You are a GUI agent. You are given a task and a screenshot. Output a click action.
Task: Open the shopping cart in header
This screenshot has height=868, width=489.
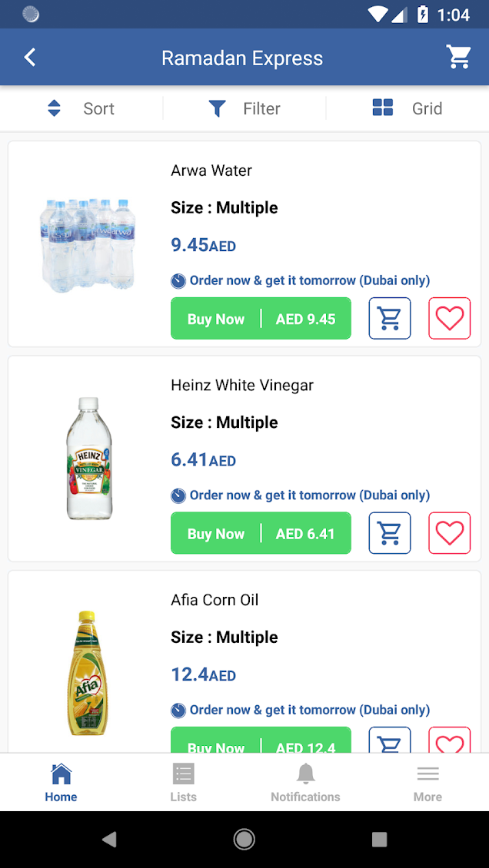[459, 57]
